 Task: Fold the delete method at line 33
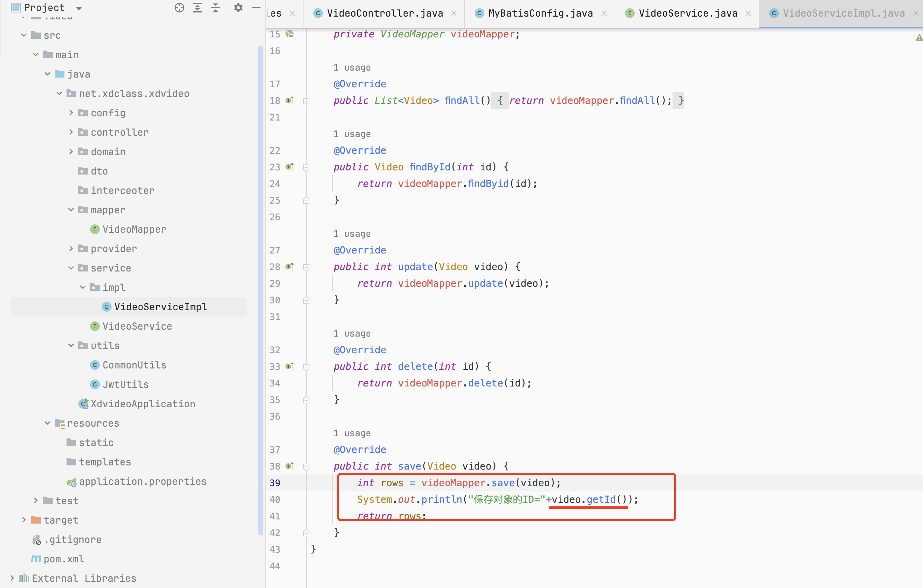coord(306,367)
